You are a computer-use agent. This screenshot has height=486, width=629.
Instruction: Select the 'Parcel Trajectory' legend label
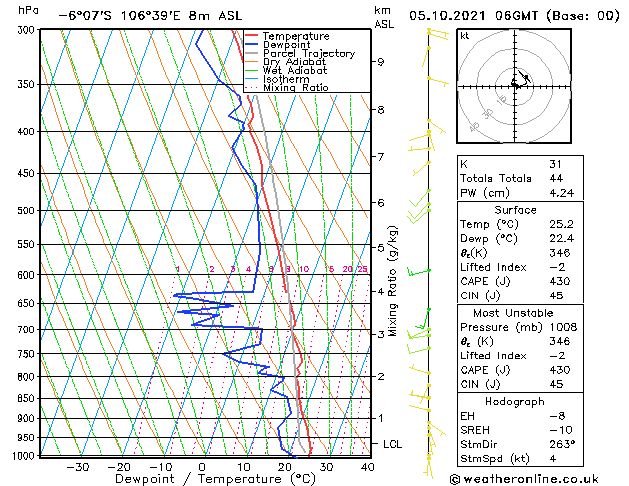309,53
